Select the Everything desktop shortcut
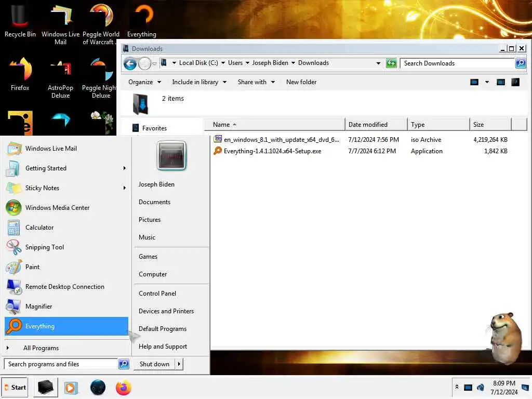Viewport: 532px width, 399px height. point(142,20)
